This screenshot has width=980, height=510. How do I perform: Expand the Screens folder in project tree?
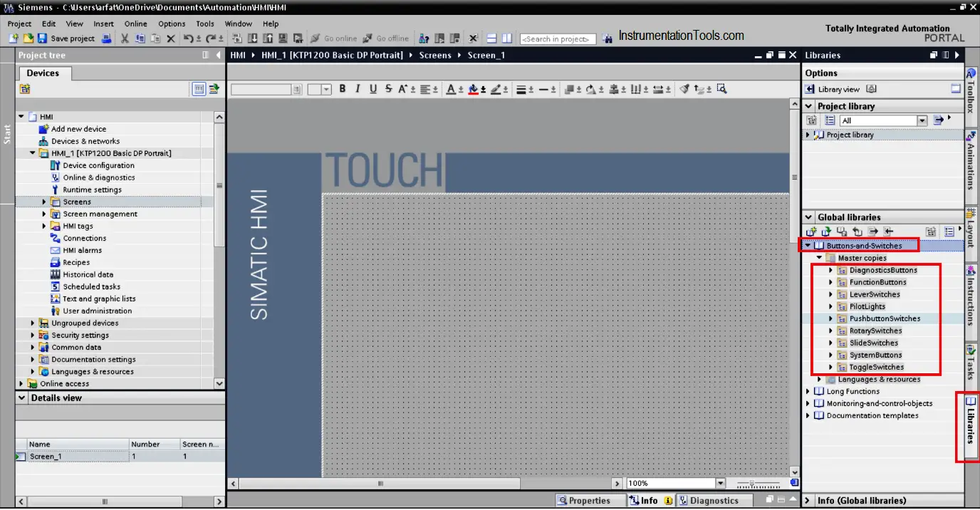pos(44,202)
